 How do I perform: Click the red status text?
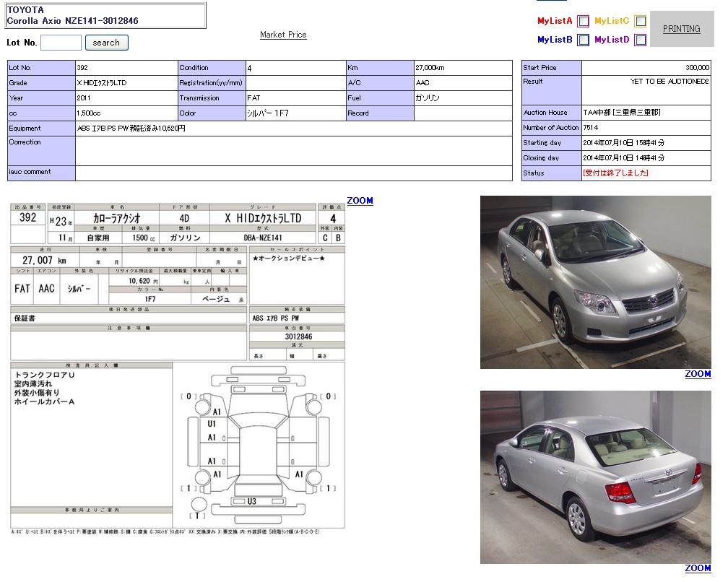(615, 173)
